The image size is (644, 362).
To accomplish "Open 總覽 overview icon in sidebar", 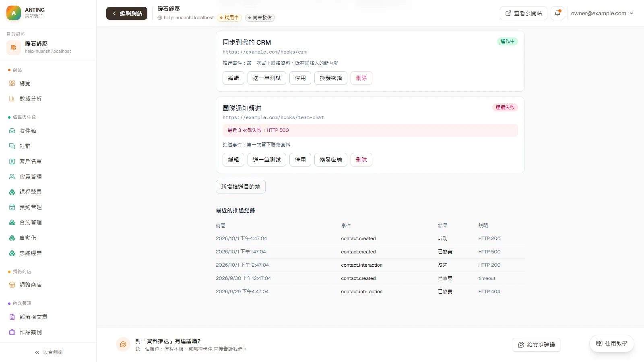I will [12, 83].
